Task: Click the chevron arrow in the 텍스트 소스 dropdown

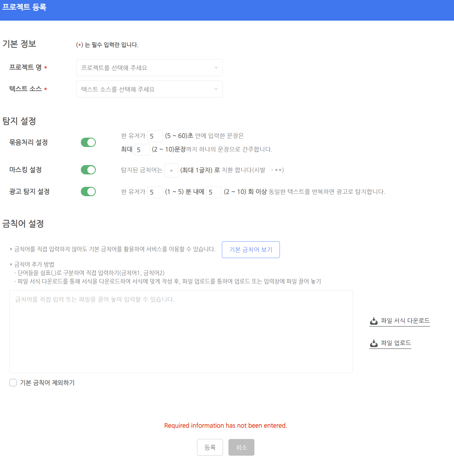Action: coord(216,89)
